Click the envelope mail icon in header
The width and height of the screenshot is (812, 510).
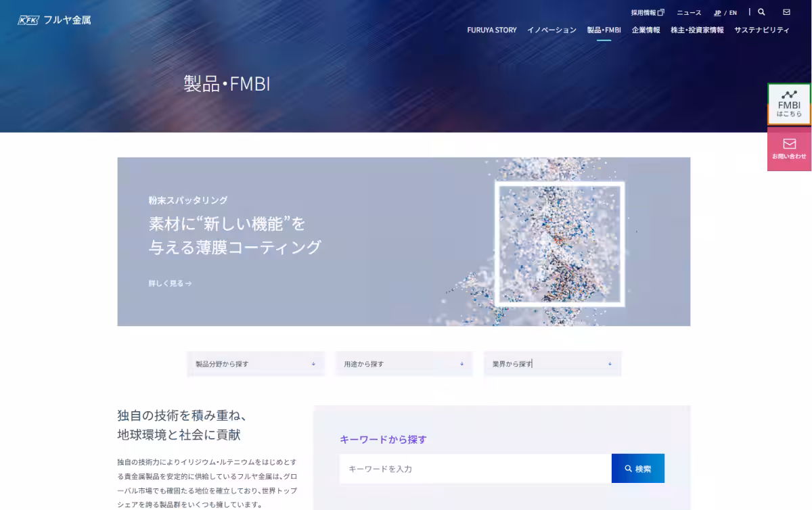(x=786, y=12)
